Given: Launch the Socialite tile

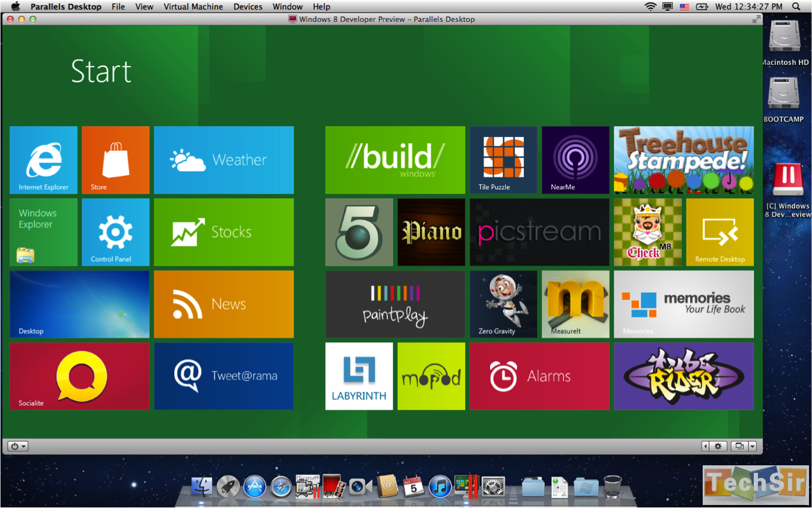Looking at the screenshot, I should [x=79, y=376].
